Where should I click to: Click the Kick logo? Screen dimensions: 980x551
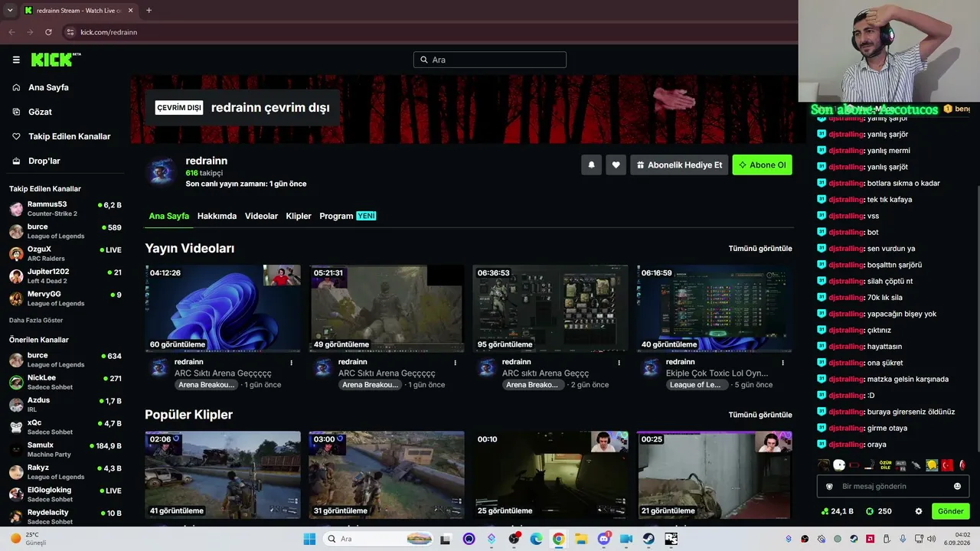pos(55,59)
